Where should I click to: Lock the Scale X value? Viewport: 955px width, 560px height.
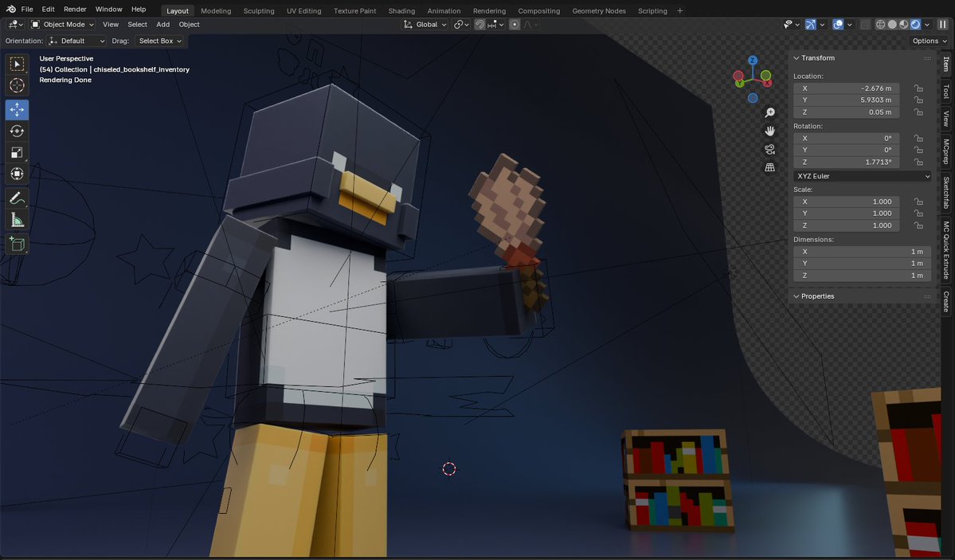pyautogui.click(x=918, y=202)
